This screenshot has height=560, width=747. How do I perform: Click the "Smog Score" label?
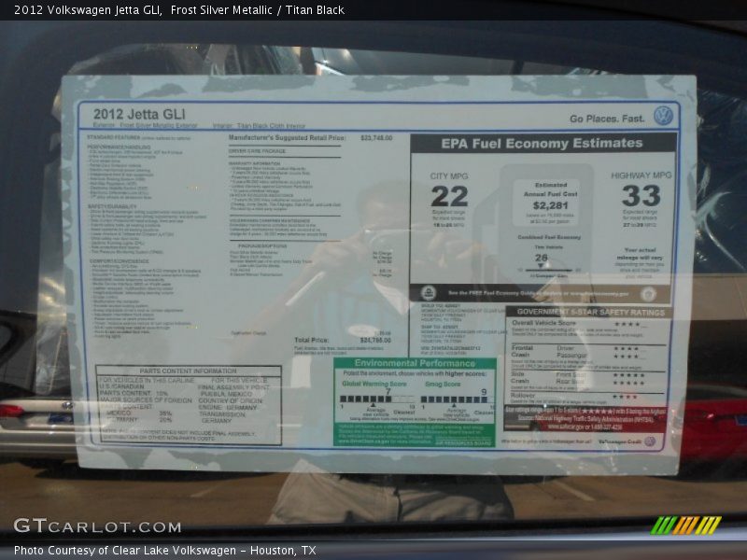pyautogui.click(x=443, y=384)
